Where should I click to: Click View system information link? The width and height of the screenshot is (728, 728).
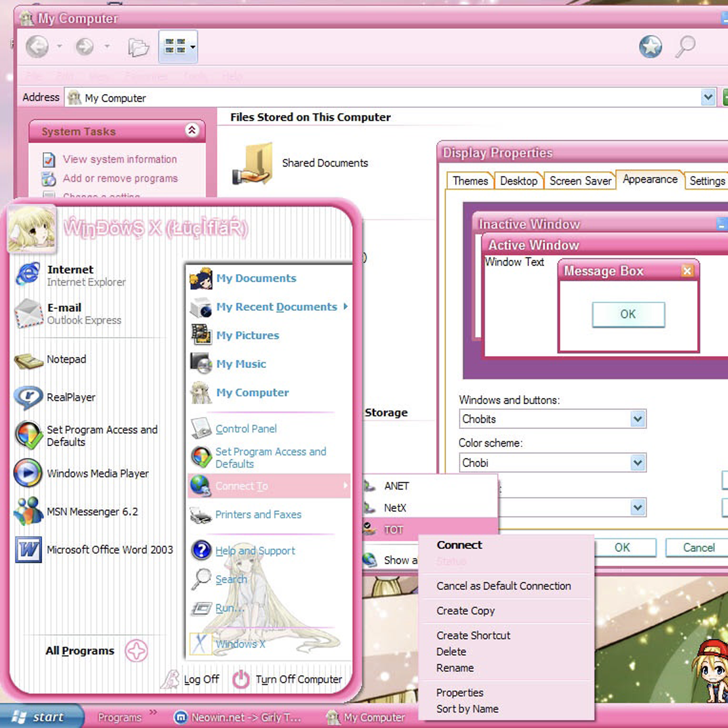119,159
